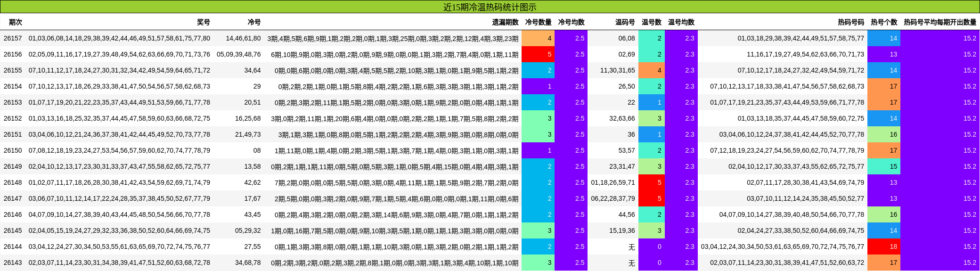The image size is (980, 271).
Task: Click orange cold count cell 4 in row 26157
Action: pos(538,38)
